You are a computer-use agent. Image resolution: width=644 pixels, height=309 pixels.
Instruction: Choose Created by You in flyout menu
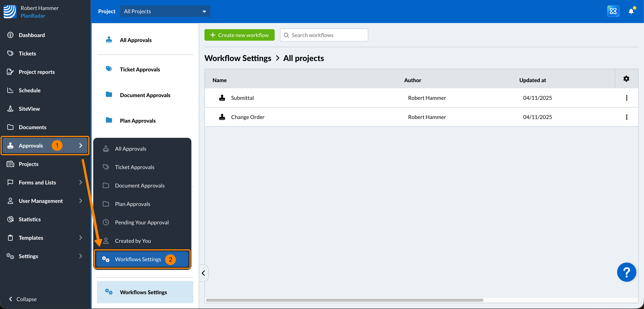point(133,241)
